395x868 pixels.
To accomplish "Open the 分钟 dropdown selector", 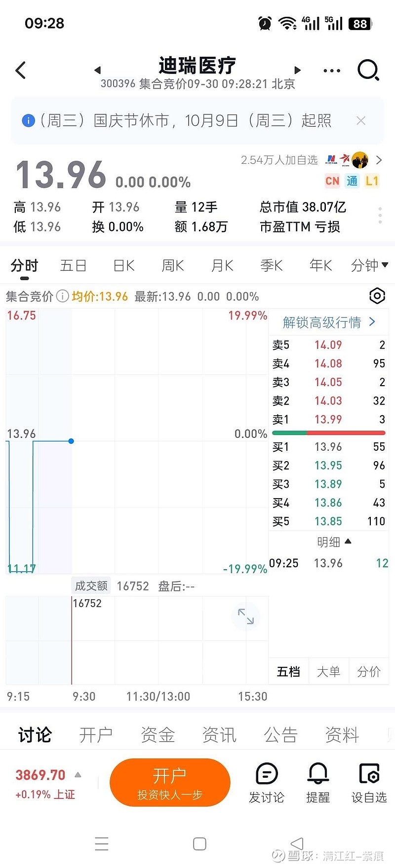I will [x=369, y=266].
